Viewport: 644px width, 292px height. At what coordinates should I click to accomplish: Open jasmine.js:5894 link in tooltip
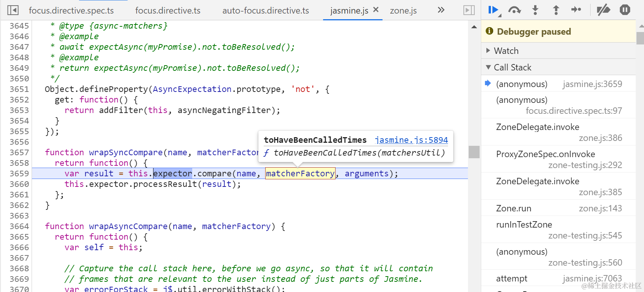[x=411, y=140]
